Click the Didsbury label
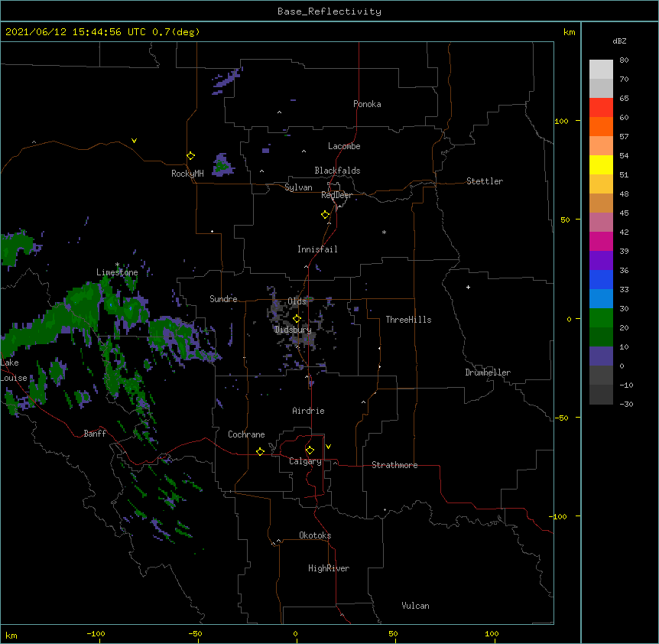The height and width of the screenshot is (644, 659). 293,330
